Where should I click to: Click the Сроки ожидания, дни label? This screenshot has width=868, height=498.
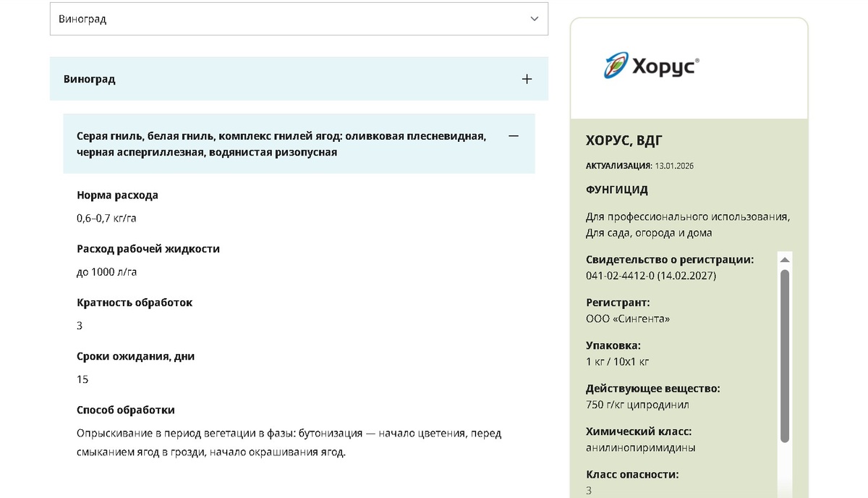point(135,356)
